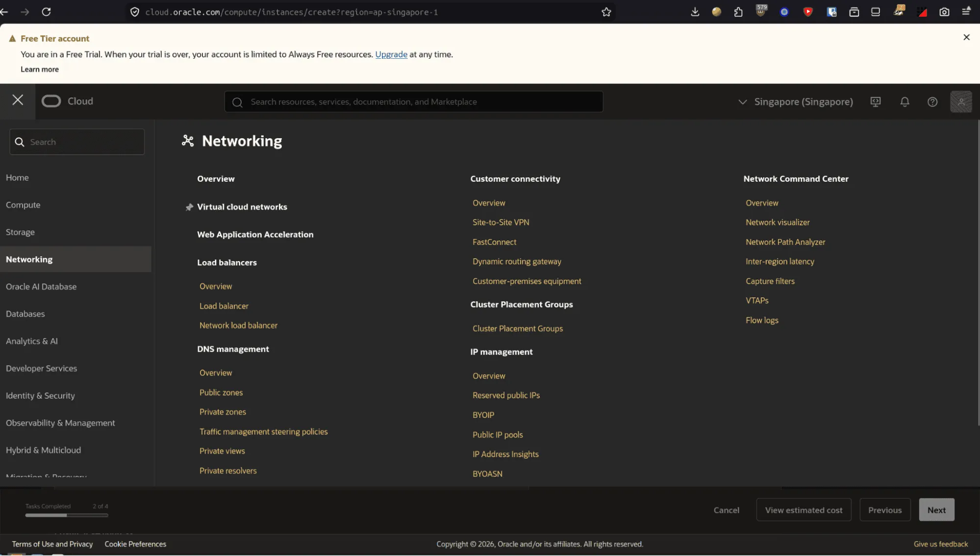Open the notifications bell icon
Screen dimensions: 980x556
(x=905, y=102)
